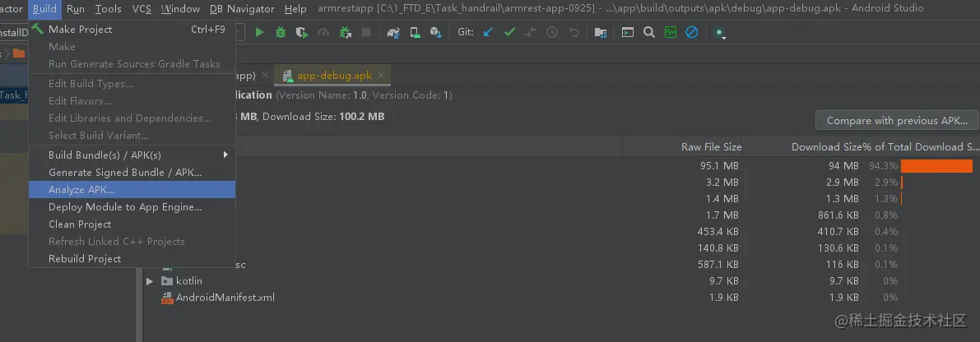Viewport: 980px width, 342px height.
Task: Click the Git commit checkmark icon
Action: point(509,32)
